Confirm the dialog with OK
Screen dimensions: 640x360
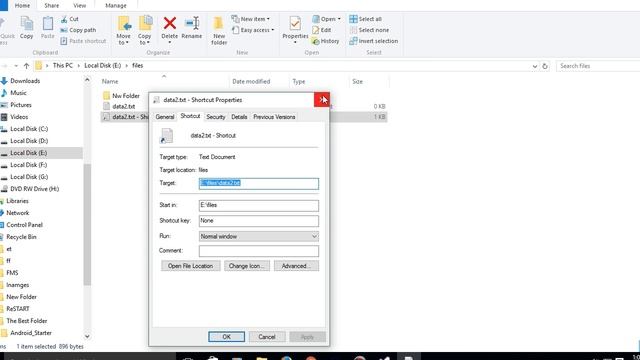tap(227, 337)
